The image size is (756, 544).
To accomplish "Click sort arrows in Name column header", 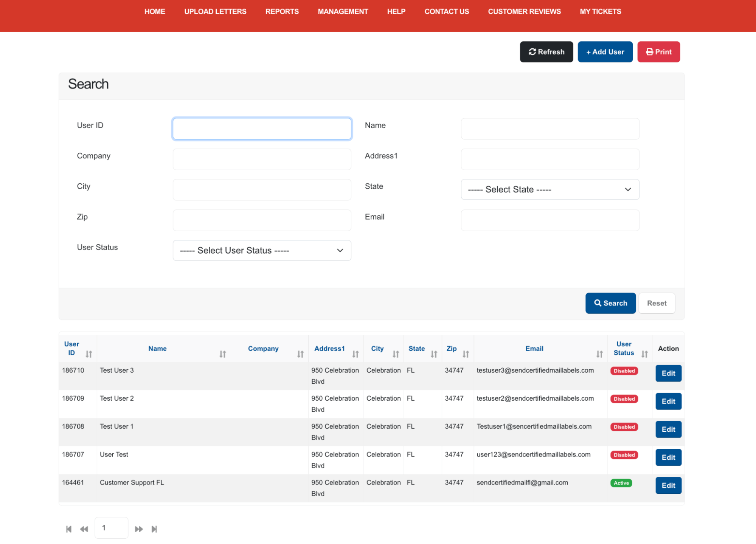I will (222, 354).
